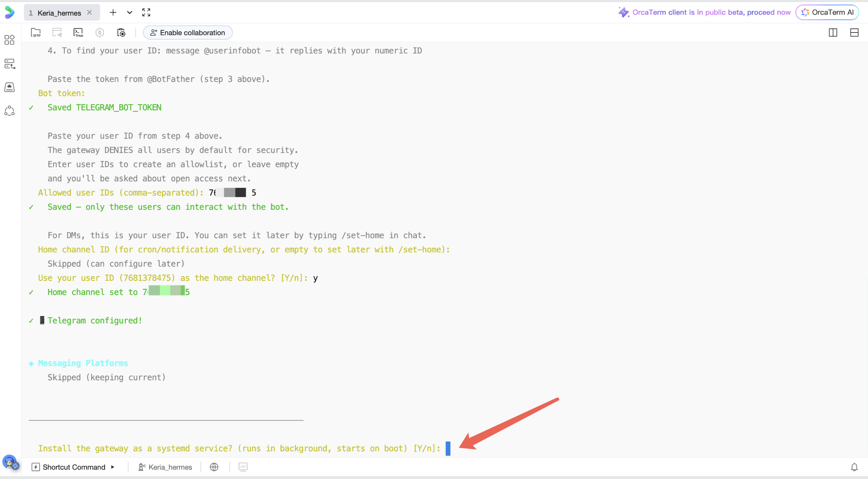Open the cloud drive sidebar icon
This screenshot has height=479, width=868.
10,87
